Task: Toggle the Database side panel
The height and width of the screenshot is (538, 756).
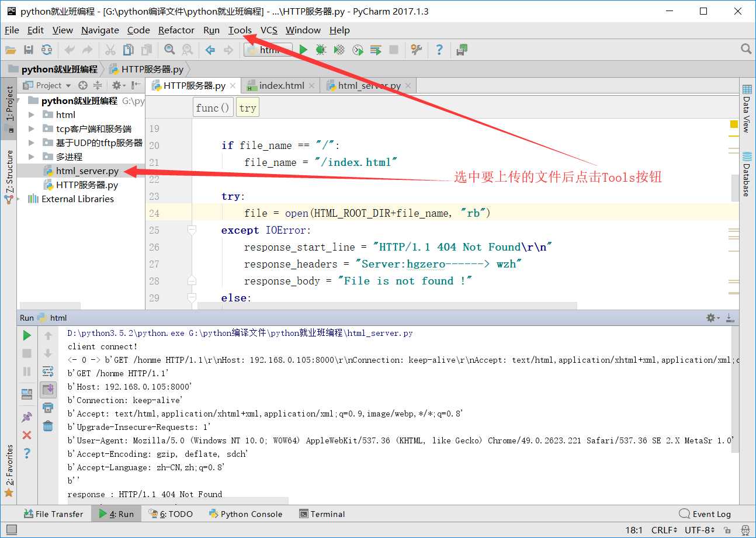Action: 747,173
